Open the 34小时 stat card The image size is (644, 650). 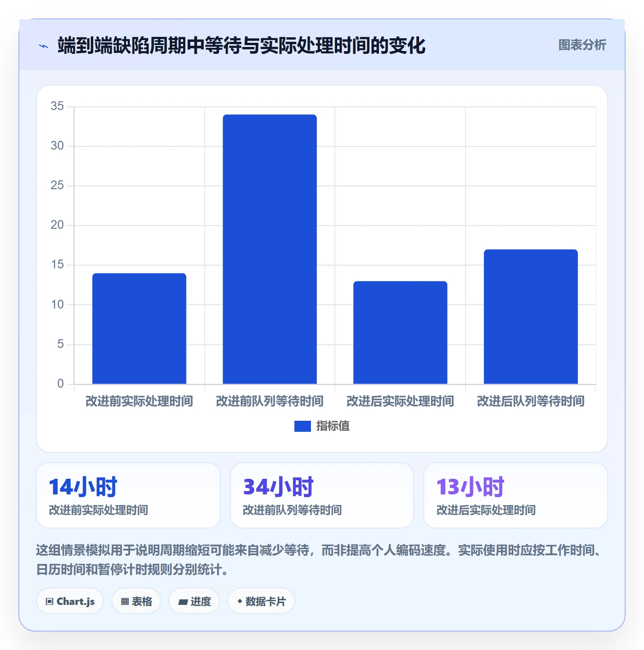(322, 495)
